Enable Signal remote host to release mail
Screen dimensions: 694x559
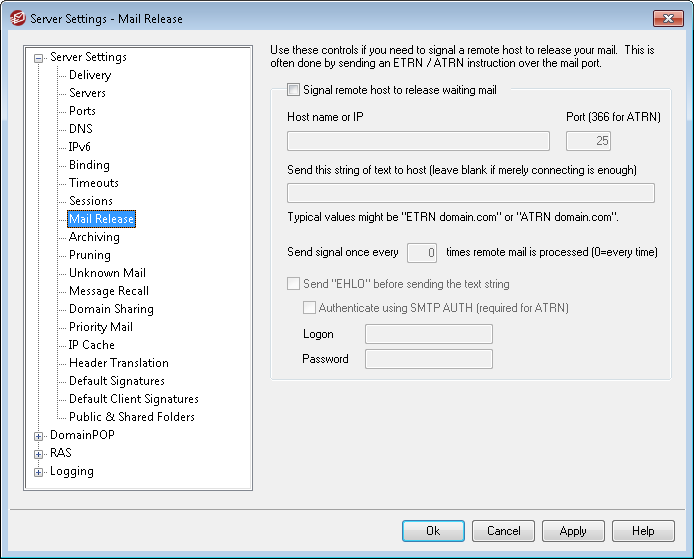(x=293, y=90)
